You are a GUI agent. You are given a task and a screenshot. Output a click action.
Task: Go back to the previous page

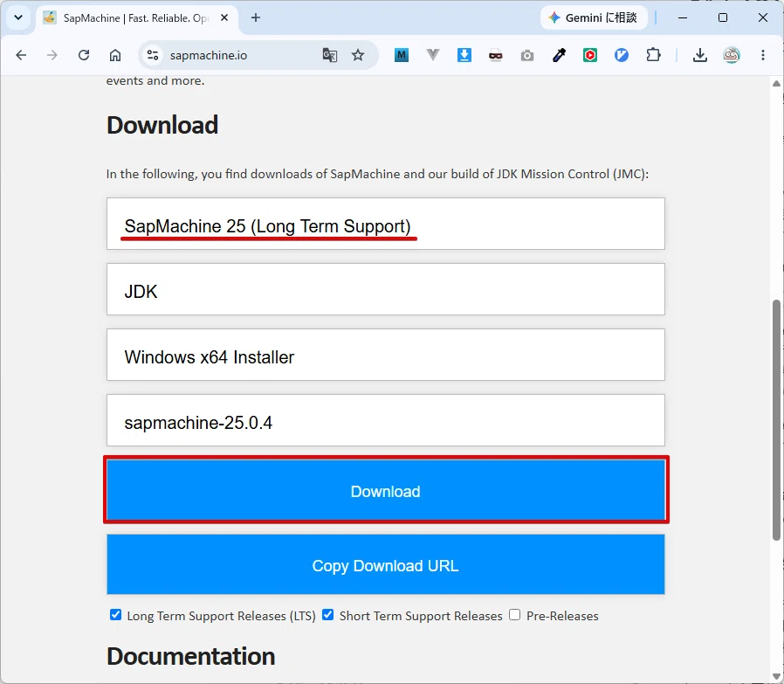(x=21, y=55)
